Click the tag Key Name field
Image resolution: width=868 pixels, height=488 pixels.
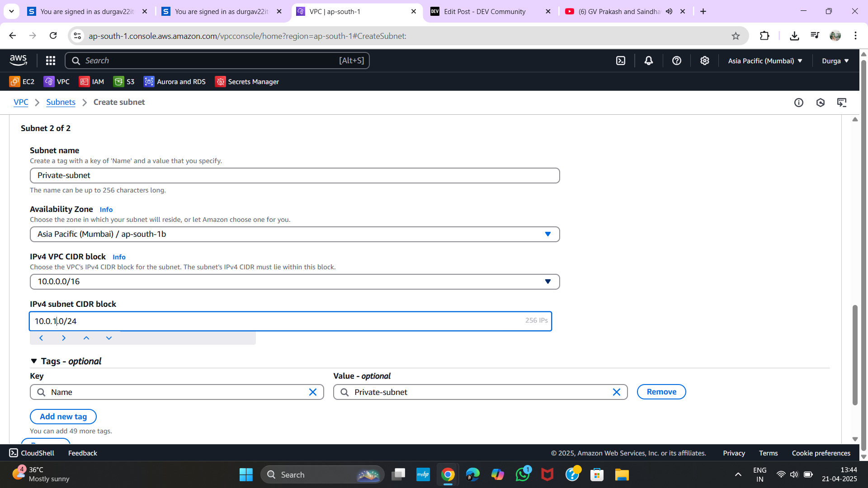pyautogui.click(x=177, y=392)
